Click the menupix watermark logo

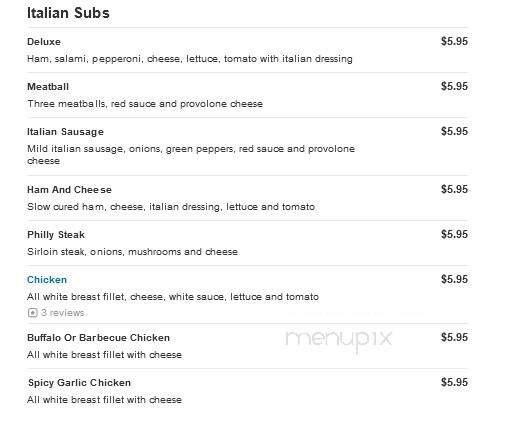(339, 339)
